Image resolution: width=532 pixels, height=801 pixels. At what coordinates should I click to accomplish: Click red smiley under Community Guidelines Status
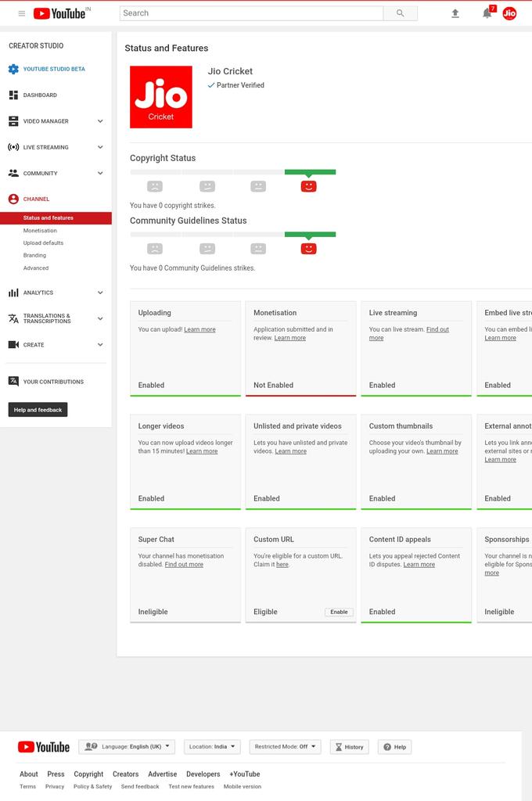pos(309,249)
